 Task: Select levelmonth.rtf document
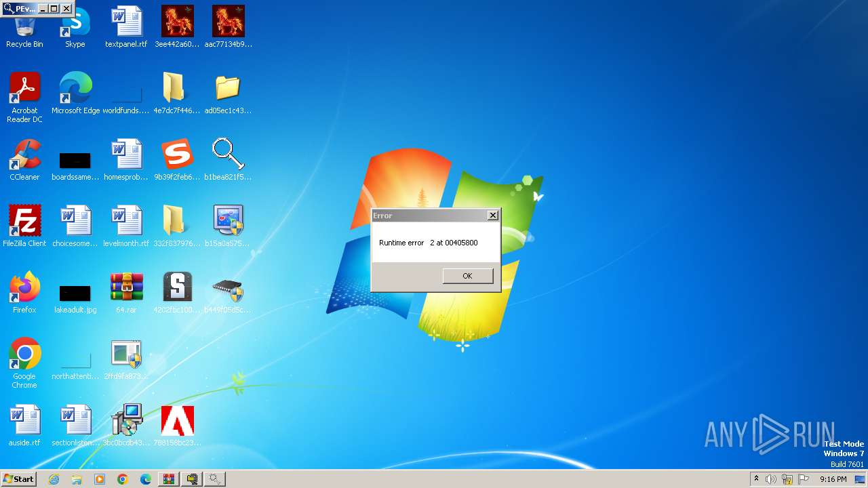[126, 227]
